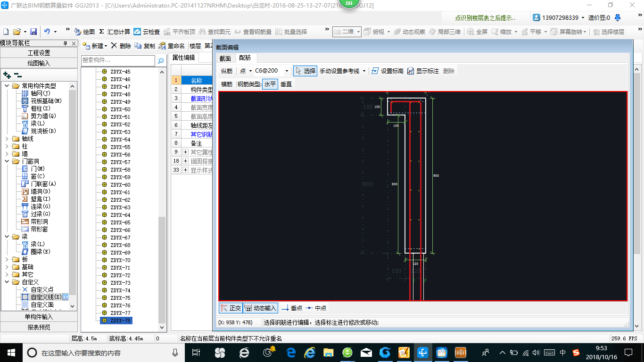The width and height of the screenshot is (644, 362).
Task: Open the 报表预览 panel
Action: click(x=39, y=327)
